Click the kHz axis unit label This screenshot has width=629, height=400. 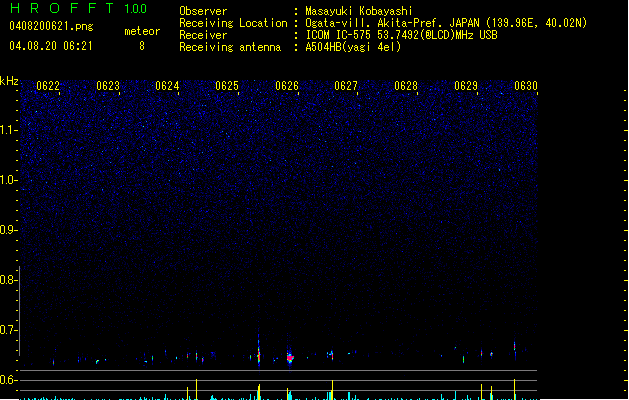9,81
